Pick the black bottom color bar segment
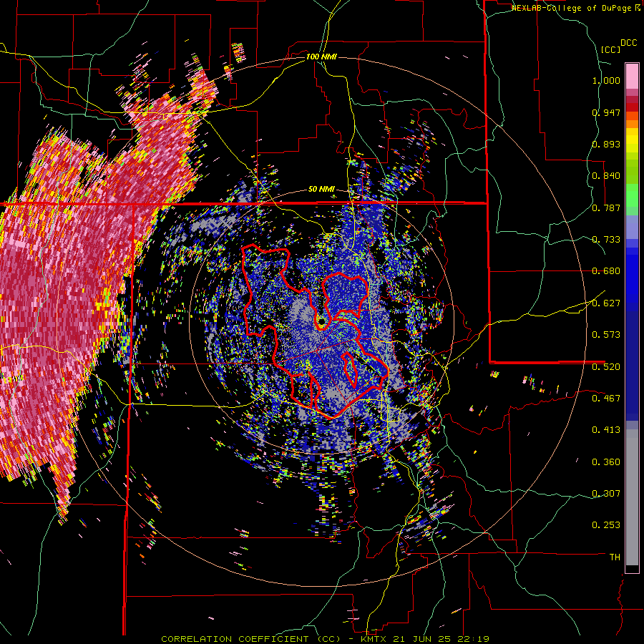The width and height of the screenshot is (644, 644). [x=632, y=569]
